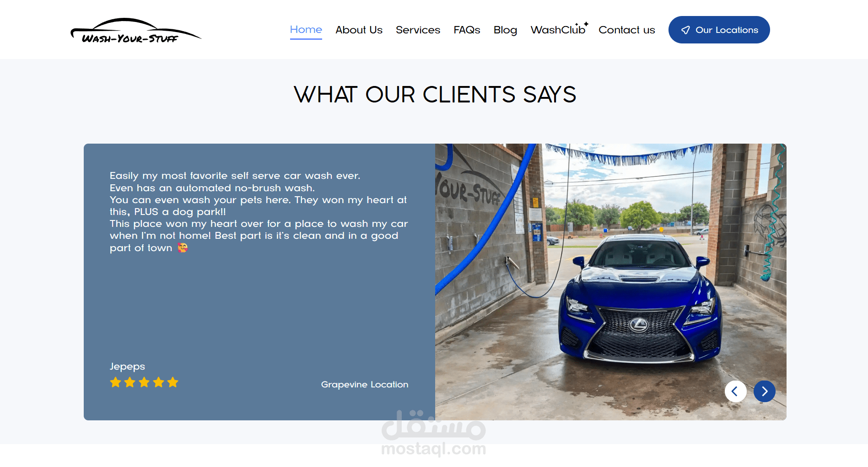
Task: Go to the previous testimonial arrow
Action: click(735, 392)
